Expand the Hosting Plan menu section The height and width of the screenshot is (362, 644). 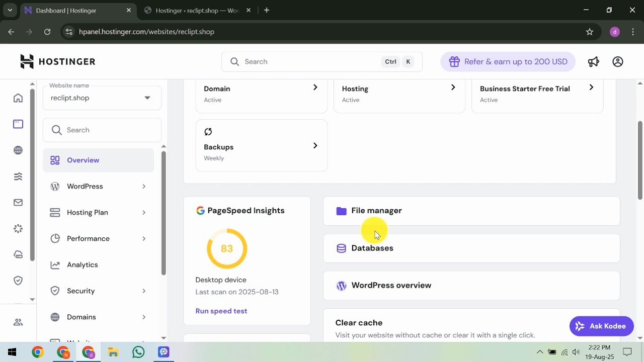(x=99, y=213)
